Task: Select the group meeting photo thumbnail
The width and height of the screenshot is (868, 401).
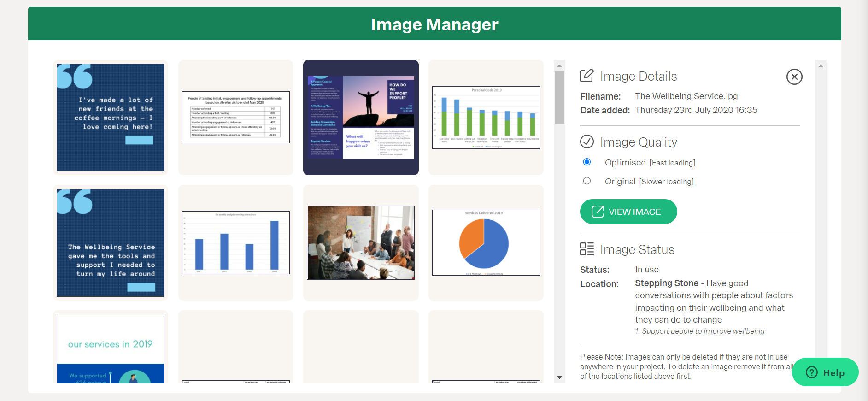Action: point(361,243)
